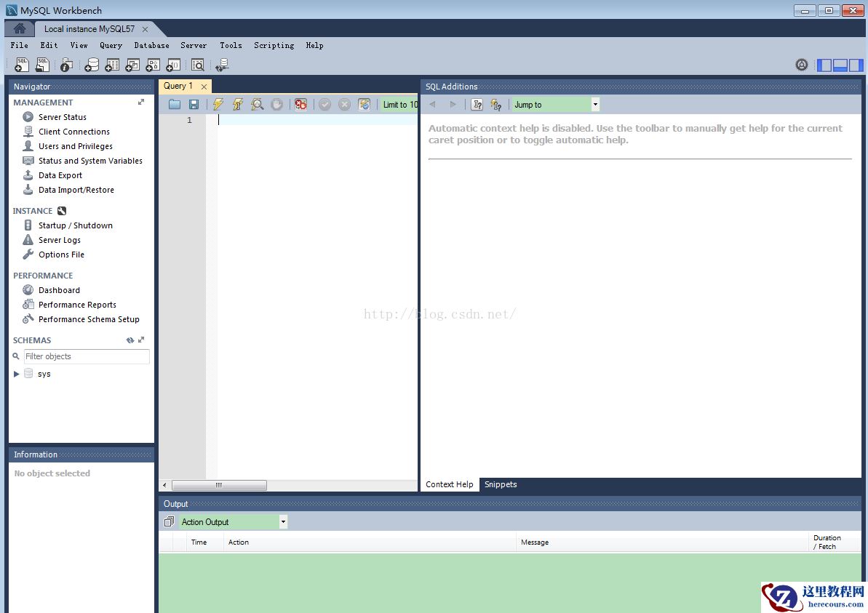The image size is (868, 613).
Task: Open the Jump to dropdown
Action: point(595,105)
